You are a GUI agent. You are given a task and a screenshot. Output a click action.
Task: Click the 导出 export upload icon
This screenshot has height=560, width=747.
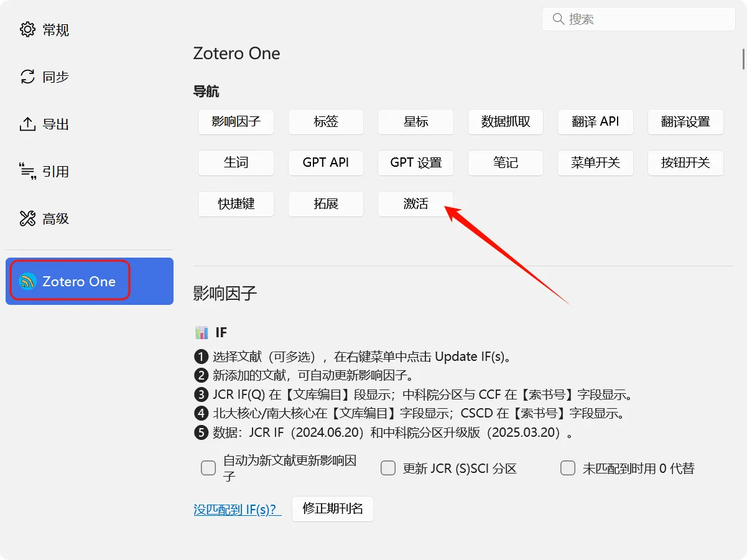tap(27, 124)
